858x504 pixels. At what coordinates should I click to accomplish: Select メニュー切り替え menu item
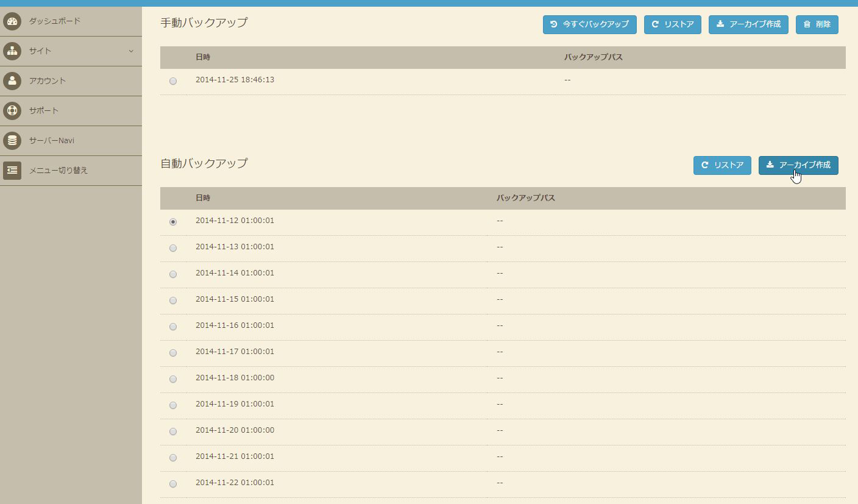(x=71, y=171)
